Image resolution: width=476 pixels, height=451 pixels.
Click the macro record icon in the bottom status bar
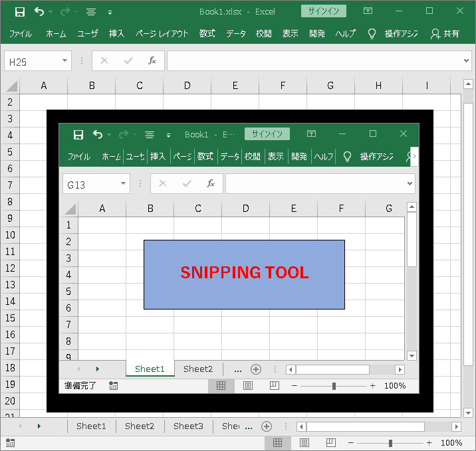click(10, 443)
